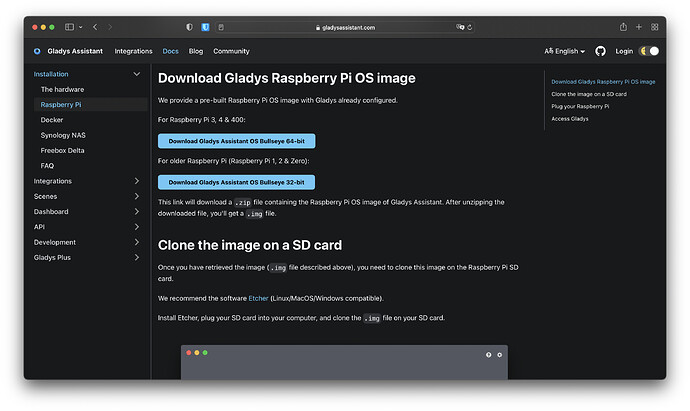Jump to Download Gladys Raspberry Pi OS image

point(603,82)
